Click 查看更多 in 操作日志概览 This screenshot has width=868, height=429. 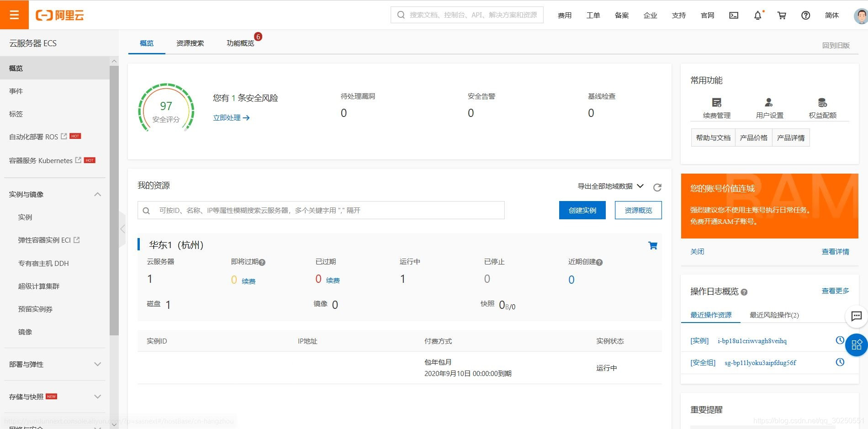(835, 291)
